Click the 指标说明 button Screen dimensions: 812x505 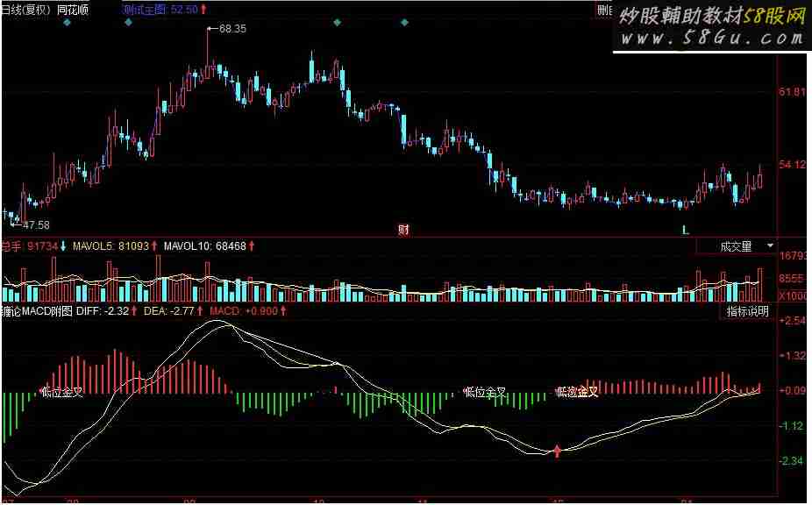click(x=747, y=312)
